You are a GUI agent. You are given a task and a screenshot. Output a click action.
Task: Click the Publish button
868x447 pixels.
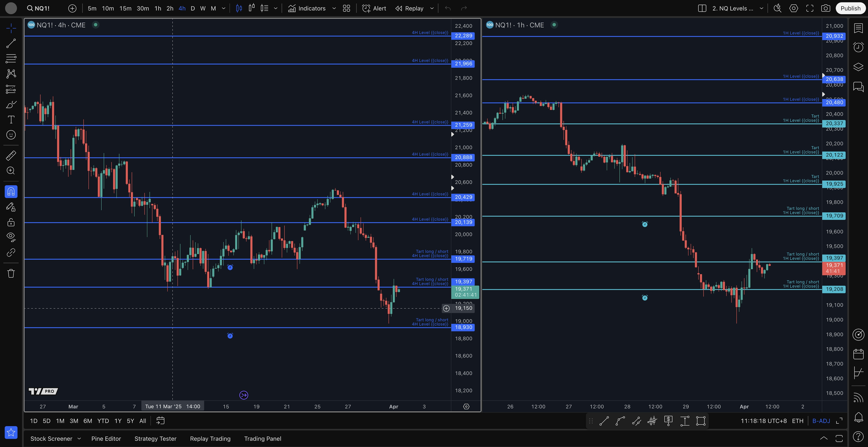(850, 8)
